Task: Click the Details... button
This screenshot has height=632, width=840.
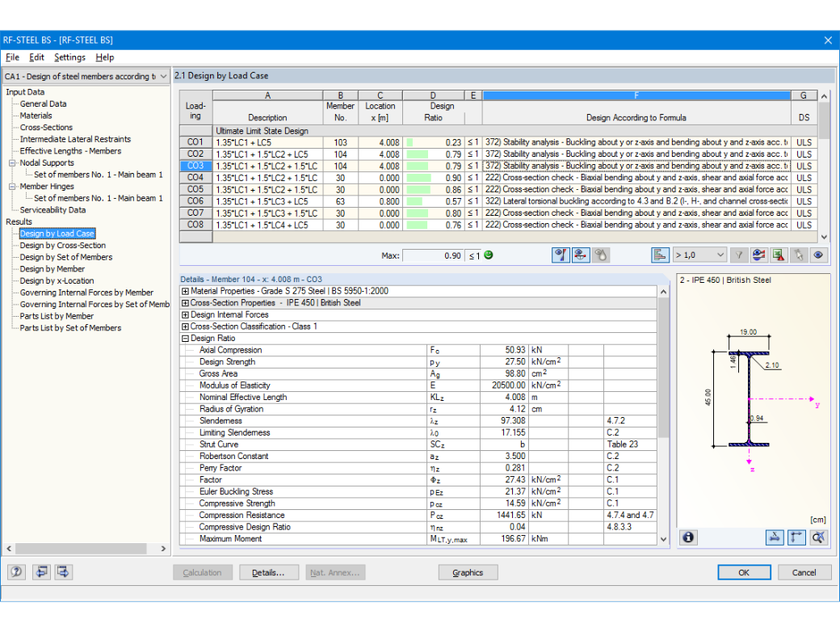Action: point(268,572)
